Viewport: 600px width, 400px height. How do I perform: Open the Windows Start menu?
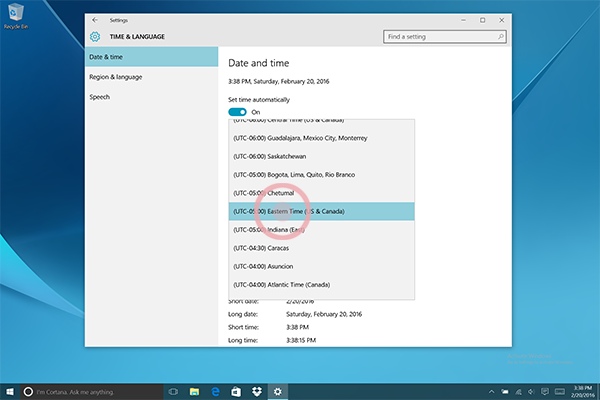tap(10, 392)
